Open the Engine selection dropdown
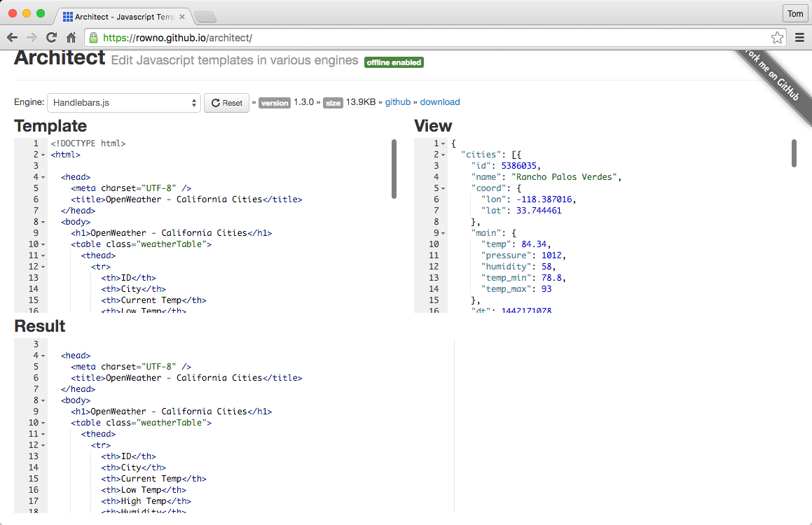 coord(123,102)
